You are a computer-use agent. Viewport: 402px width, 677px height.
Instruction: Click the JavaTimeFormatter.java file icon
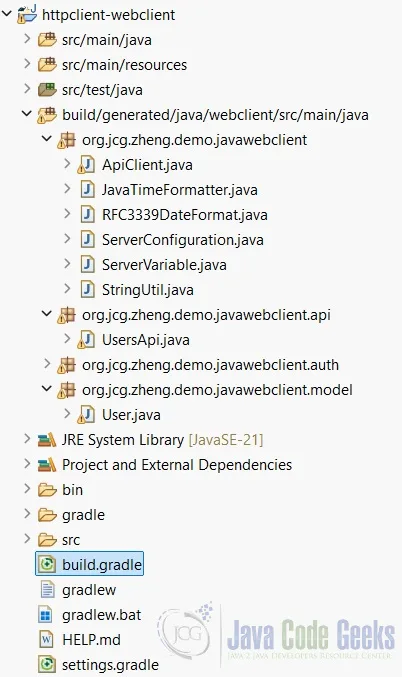tap(88, 190)
